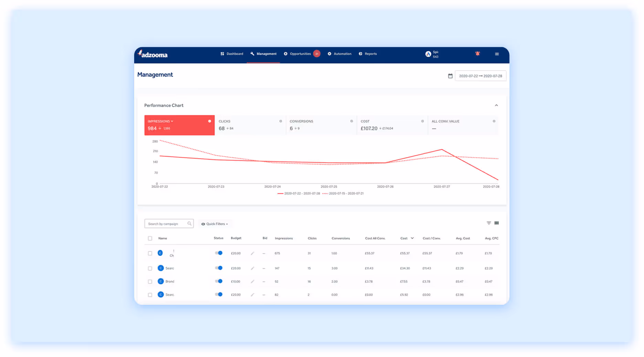Open the Quick Filters dropdown
Screen dimensions: 644x357
click(215, 224)
